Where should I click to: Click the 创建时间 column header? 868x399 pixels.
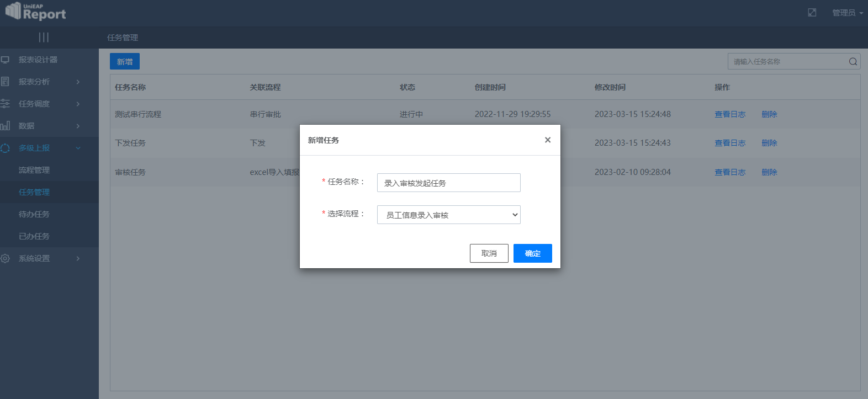[490, 87]
